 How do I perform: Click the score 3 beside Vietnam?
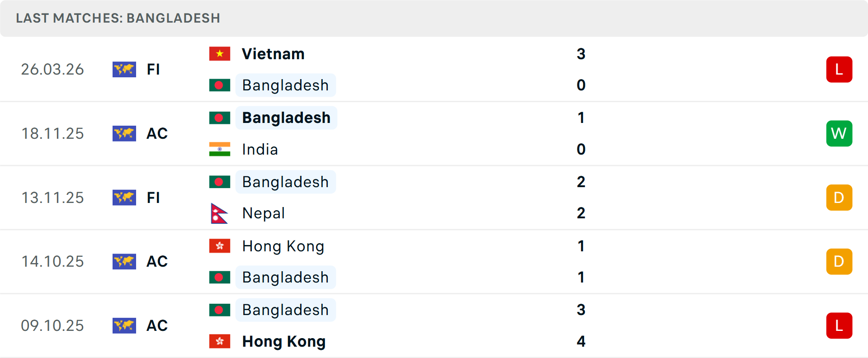click(581, 54)
